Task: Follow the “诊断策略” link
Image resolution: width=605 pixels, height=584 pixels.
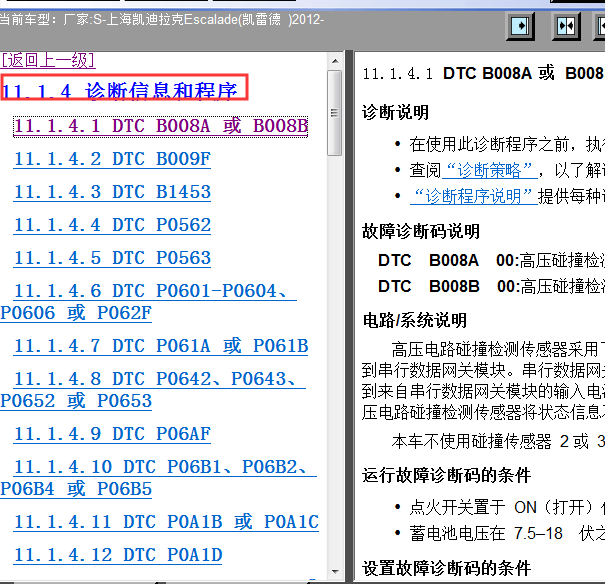Action: (x=490, y=170)
